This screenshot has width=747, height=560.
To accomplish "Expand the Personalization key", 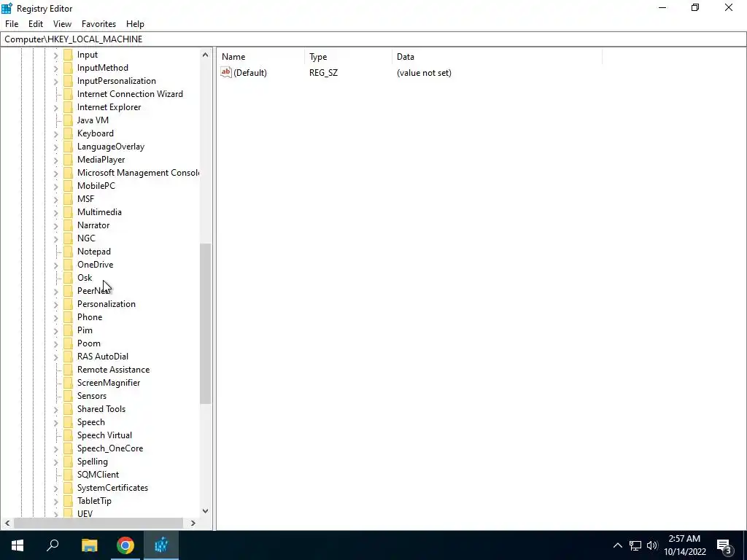I will pos(55,304).
